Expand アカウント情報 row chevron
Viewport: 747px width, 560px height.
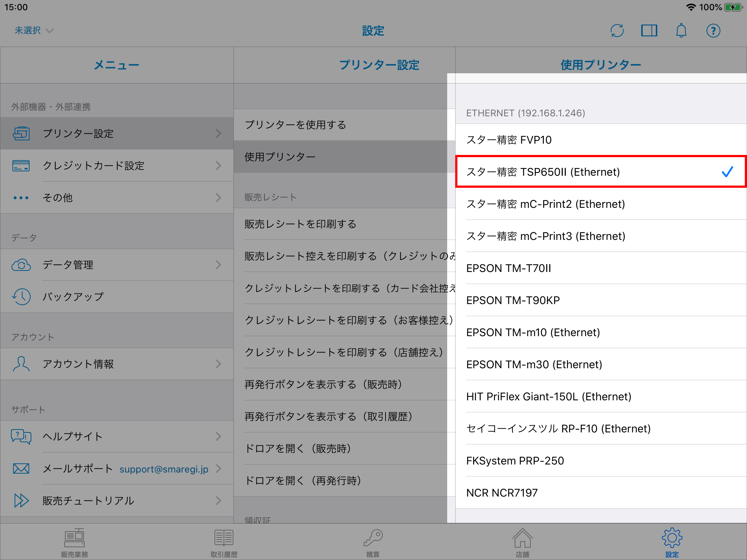coord(218,364)
